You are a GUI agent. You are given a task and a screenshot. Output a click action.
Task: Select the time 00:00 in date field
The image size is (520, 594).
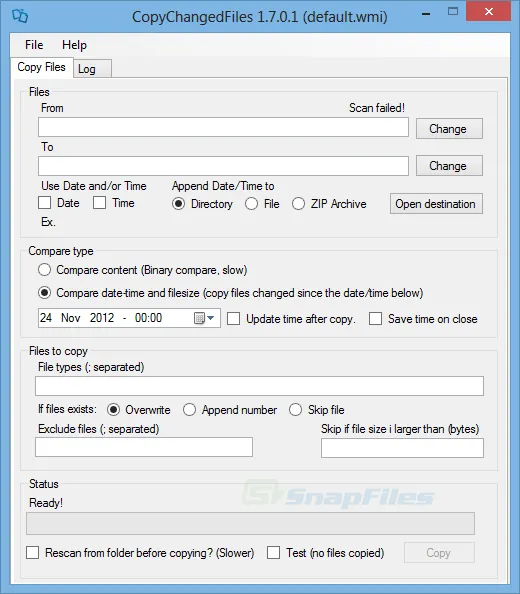click(x=148, y=317)
